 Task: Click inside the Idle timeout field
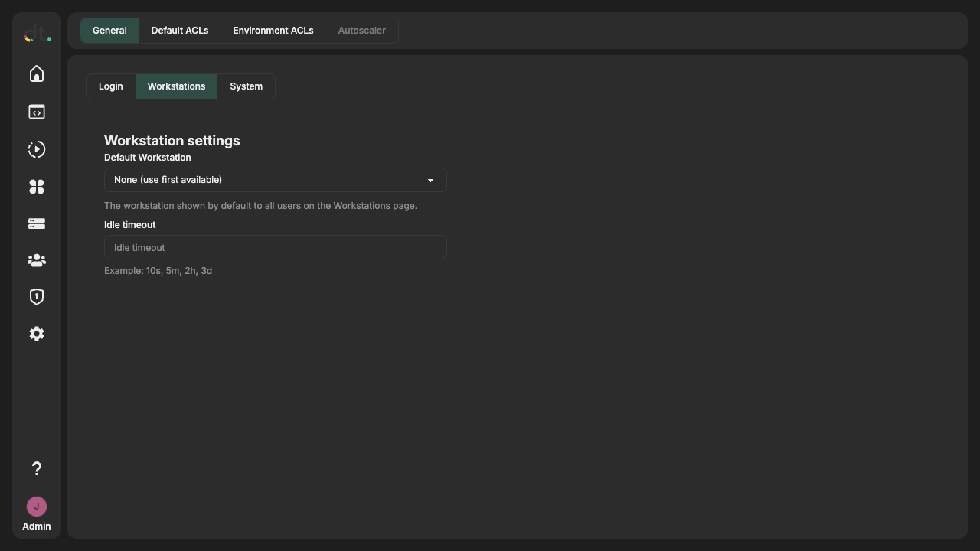pyautogui.click(x=275, y=247)
